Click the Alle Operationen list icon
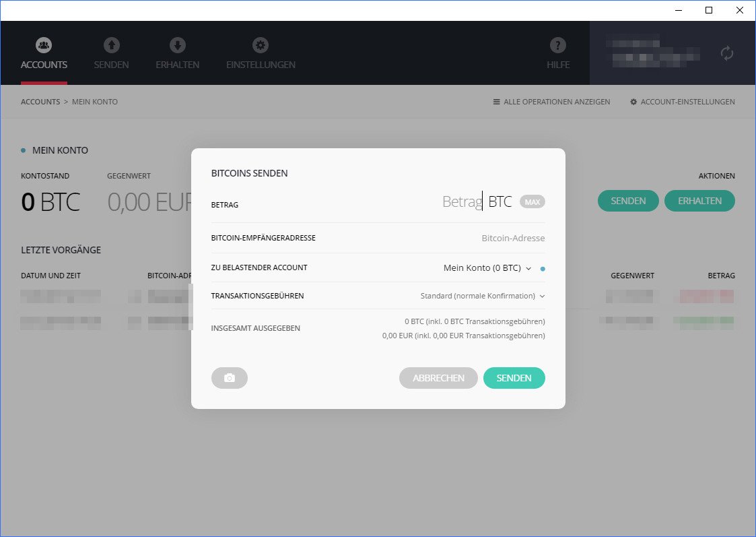 [496, 102]
